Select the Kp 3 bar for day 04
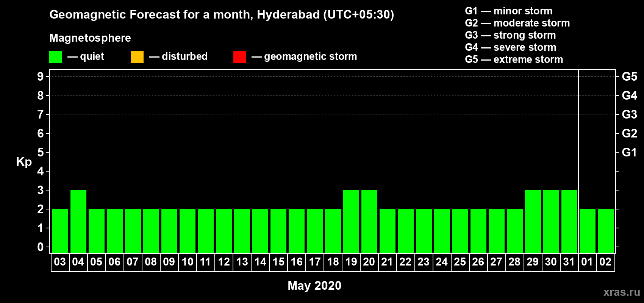 78,221
